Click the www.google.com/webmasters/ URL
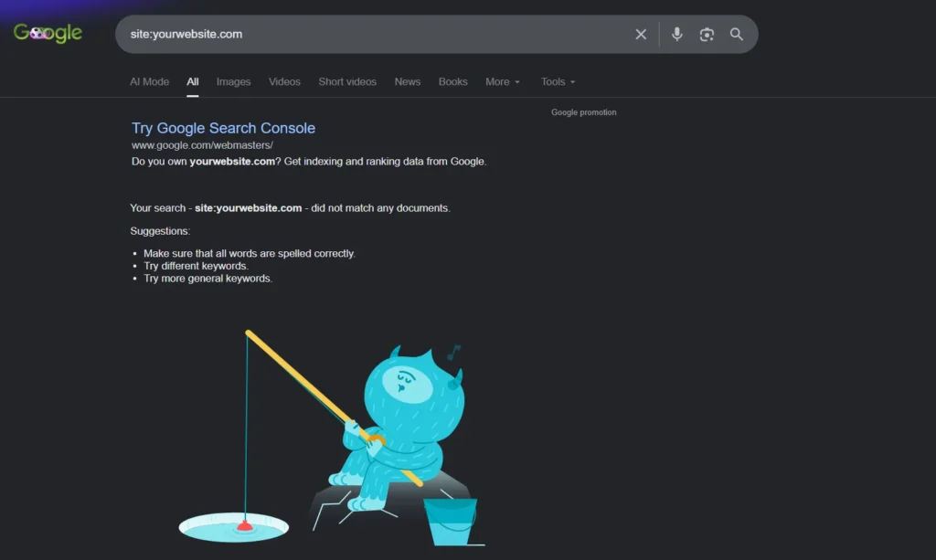 (x=202, y=145)
